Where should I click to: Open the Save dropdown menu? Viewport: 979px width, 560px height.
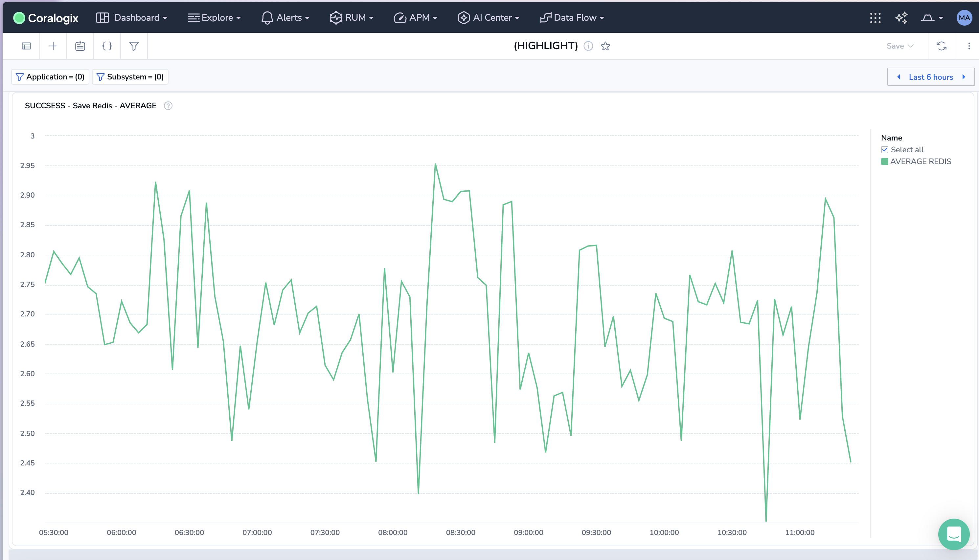pyautogui.click(x=900, y=46)
